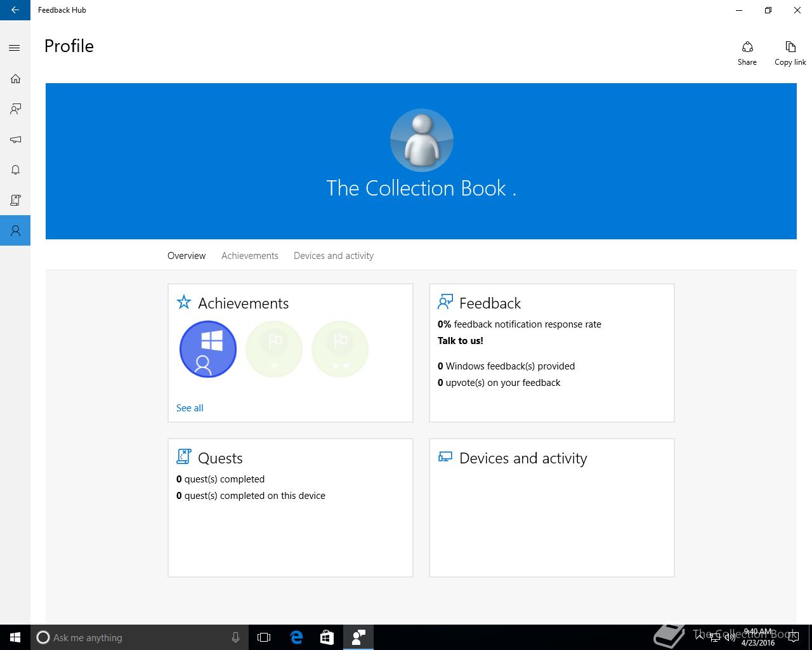Viewport: 812px width, 650px height.
Task: Click '0 upvote(s) on your feedback' text
Action: 499,383
